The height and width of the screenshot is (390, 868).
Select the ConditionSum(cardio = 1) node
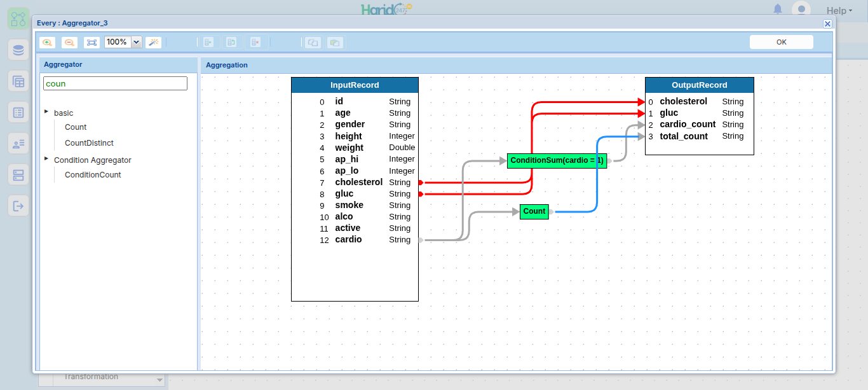point(557,161)
